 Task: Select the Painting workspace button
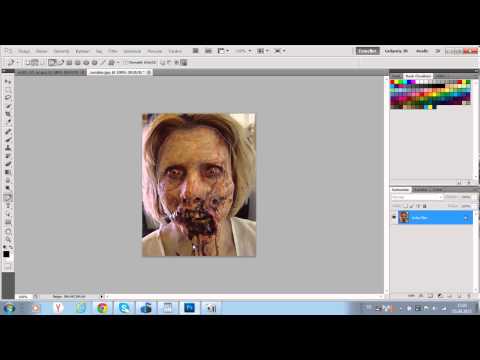pyautogui.click(x=422, y=51)
